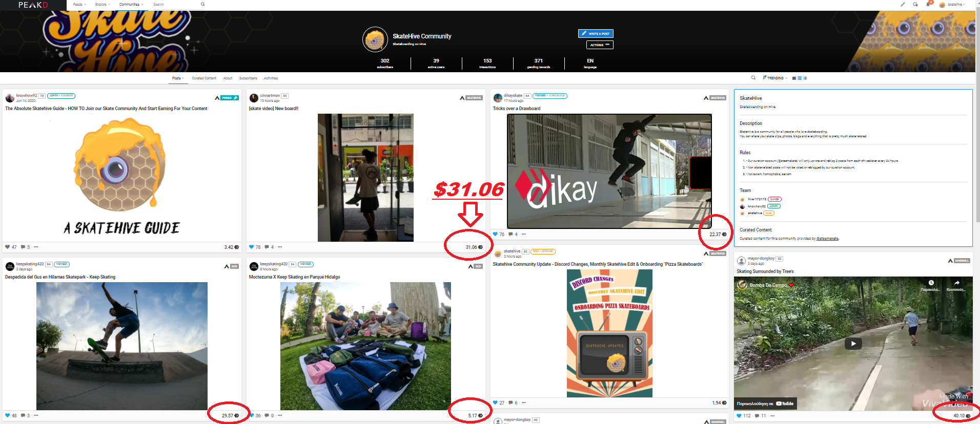Click the heart on Despedida del Gus post
This screenshot has height=424, width=980.
coord(8,415)
